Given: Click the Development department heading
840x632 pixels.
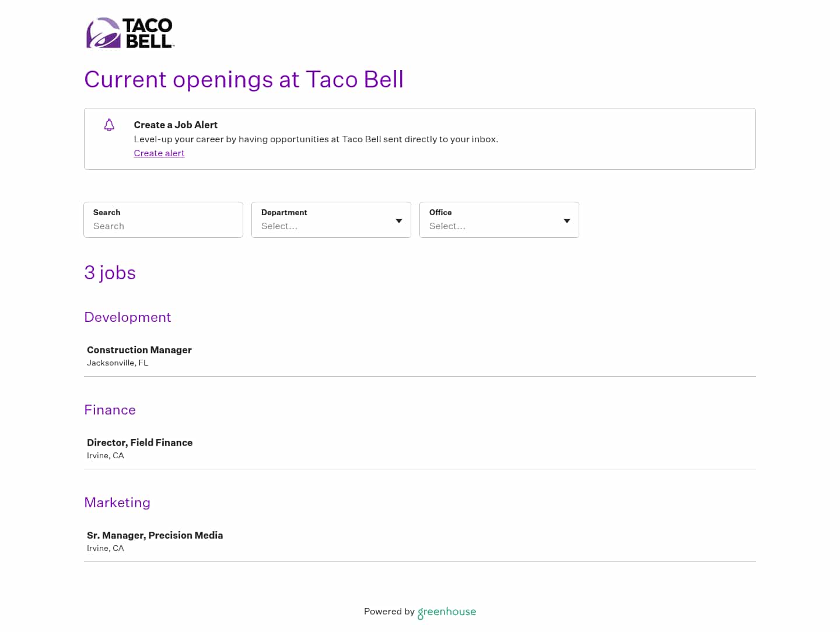Looking at the screenshot, I should click(128, 317).
